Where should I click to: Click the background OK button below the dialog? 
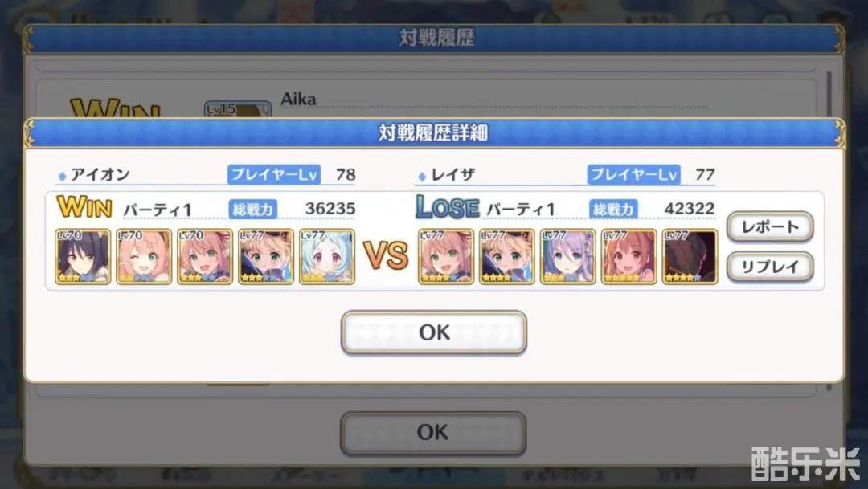(433, 433)
